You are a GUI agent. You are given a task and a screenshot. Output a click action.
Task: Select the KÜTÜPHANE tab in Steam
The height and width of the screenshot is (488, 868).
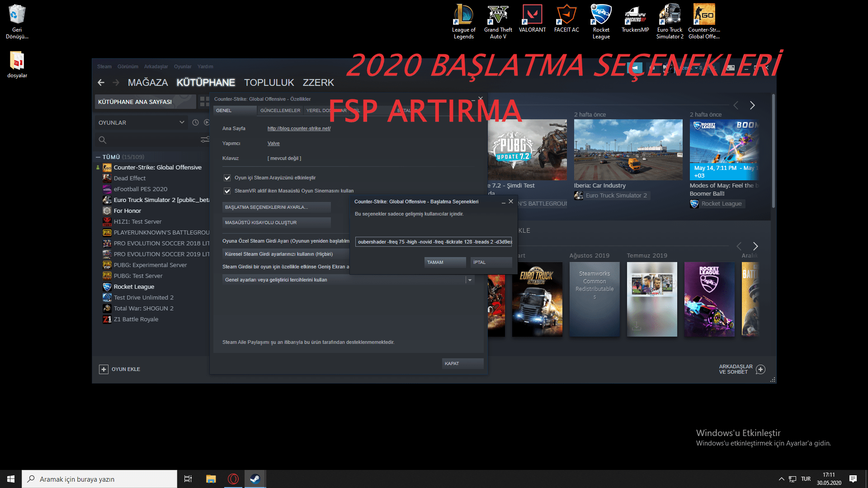[x=206, y=82]
